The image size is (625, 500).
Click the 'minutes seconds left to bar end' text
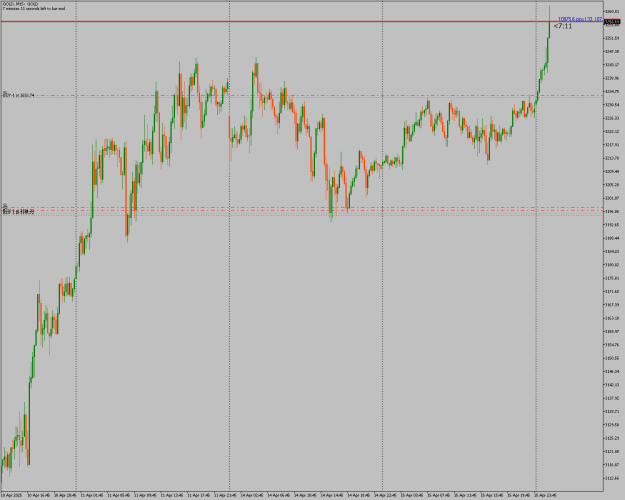(33, 8)
